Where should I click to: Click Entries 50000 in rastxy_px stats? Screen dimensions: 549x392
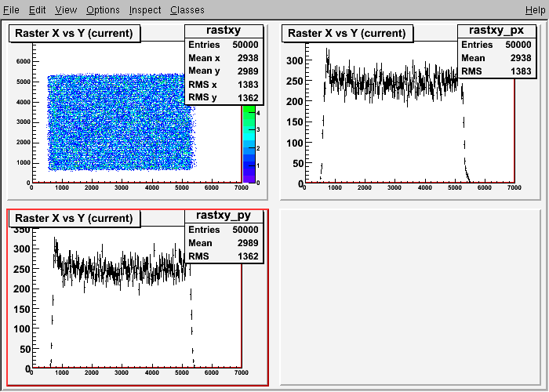tap(496, 45)
